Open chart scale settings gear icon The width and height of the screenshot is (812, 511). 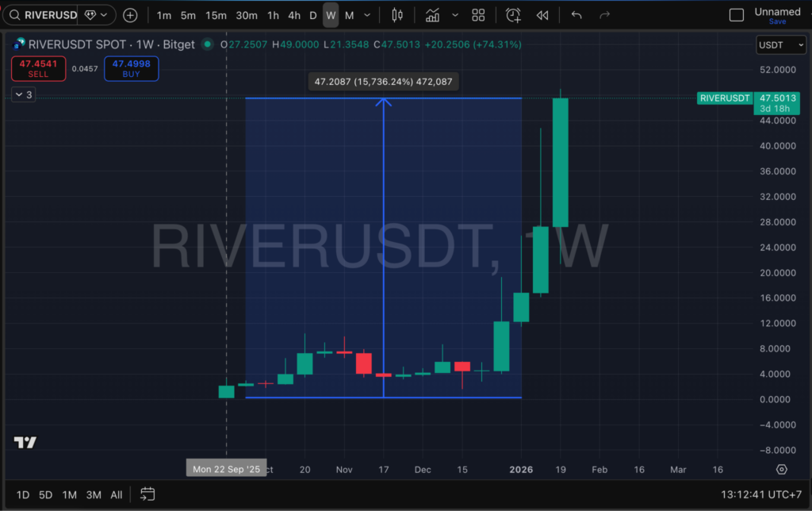tap(781, 470)
